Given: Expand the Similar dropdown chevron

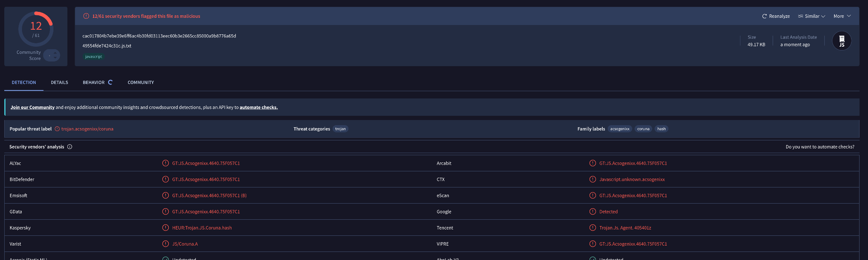Looking at the screenshot, I should tap(823, 16).
